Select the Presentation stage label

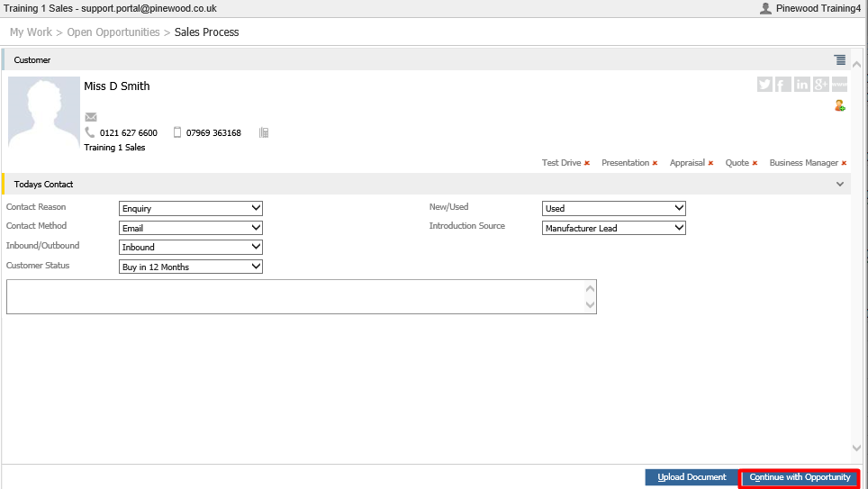tap(626, 163)
